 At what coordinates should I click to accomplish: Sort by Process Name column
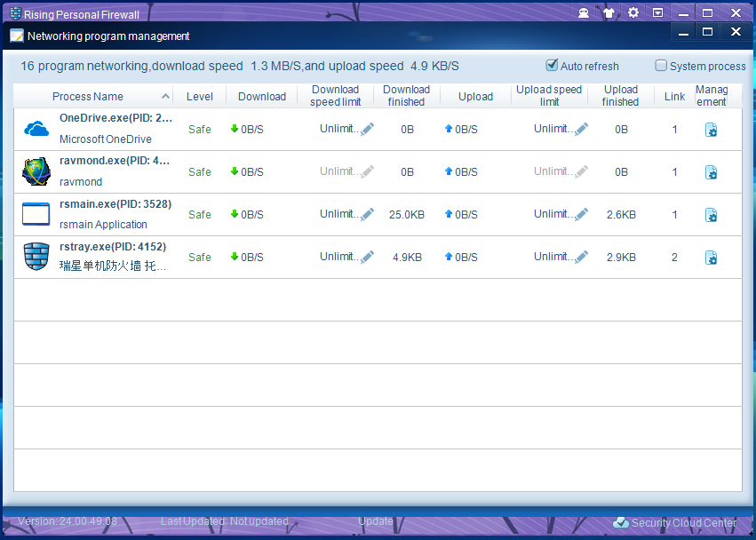click(87, 97)
